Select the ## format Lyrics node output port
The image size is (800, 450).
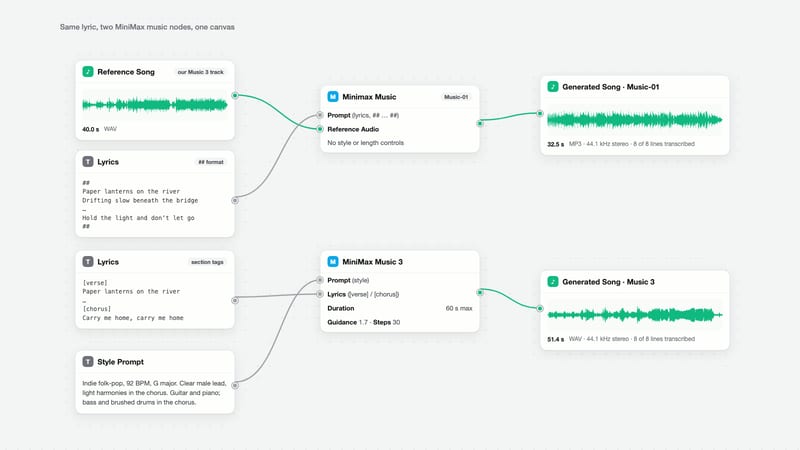[235, 201]
